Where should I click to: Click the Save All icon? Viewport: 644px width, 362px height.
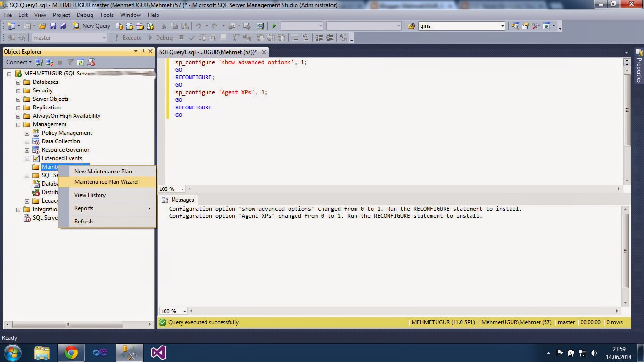click(63, 26)
